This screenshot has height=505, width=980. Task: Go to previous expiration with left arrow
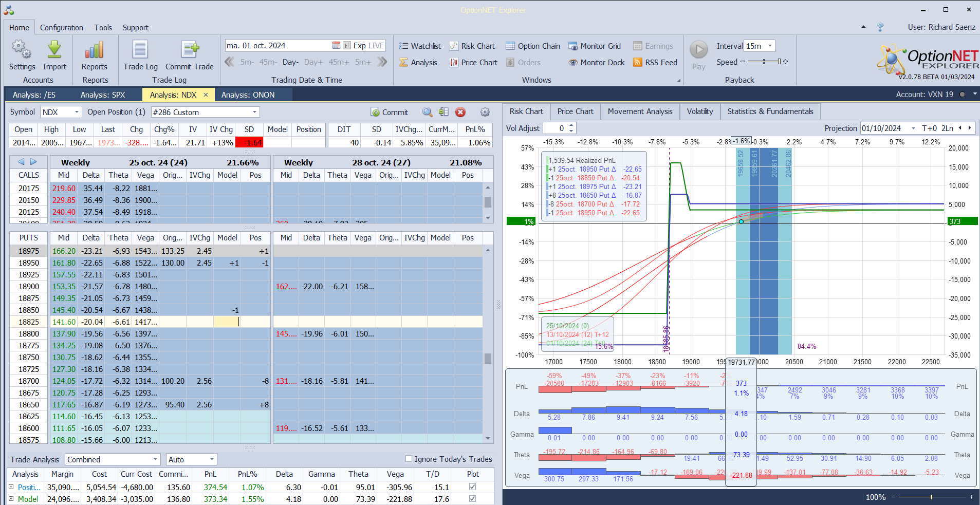[x=21, y=162]
